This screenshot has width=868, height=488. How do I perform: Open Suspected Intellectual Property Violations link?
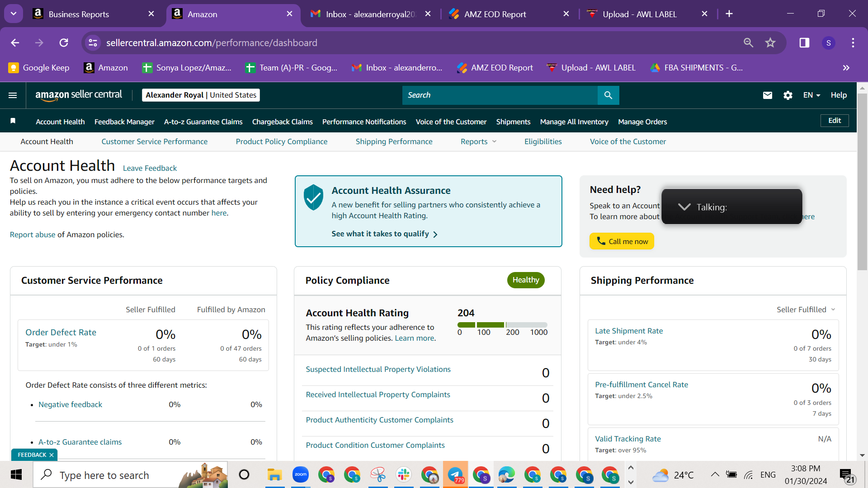(x=378, y=369)
